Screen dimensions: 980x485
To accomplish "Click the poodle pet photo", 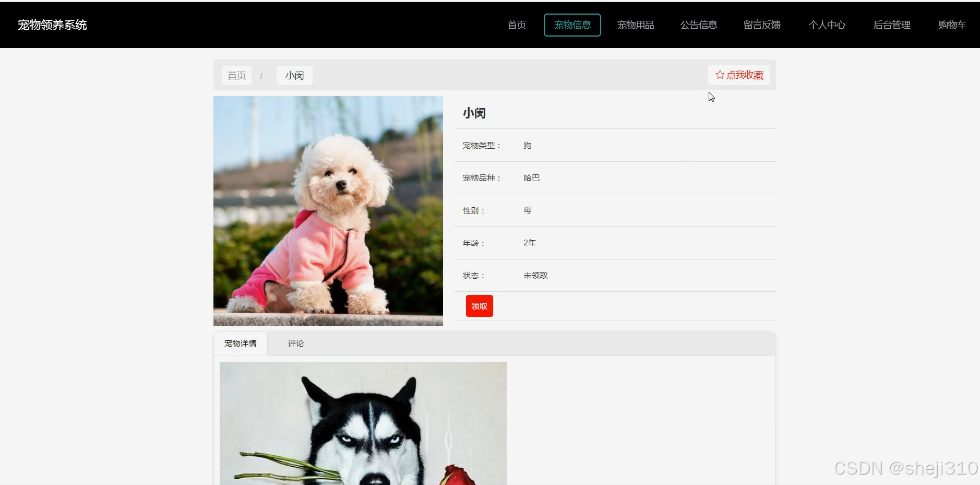I will click(328, 211).
